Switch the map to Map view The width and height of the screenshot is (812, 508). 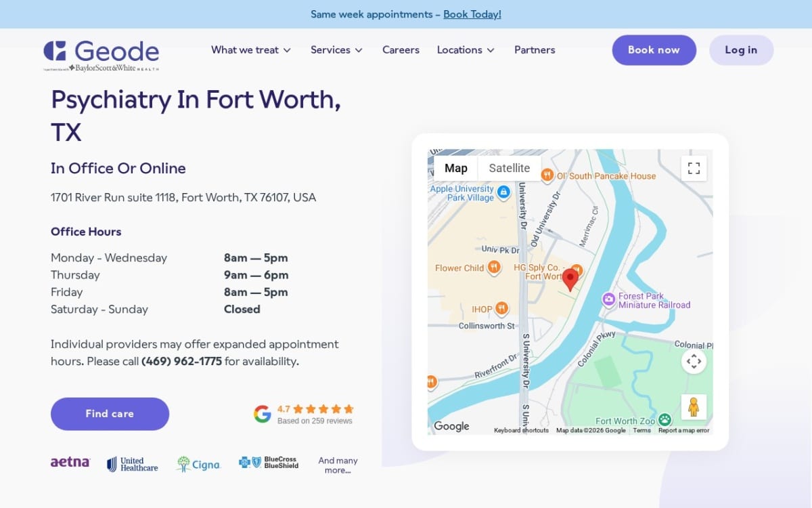click(x=456, y=168)
